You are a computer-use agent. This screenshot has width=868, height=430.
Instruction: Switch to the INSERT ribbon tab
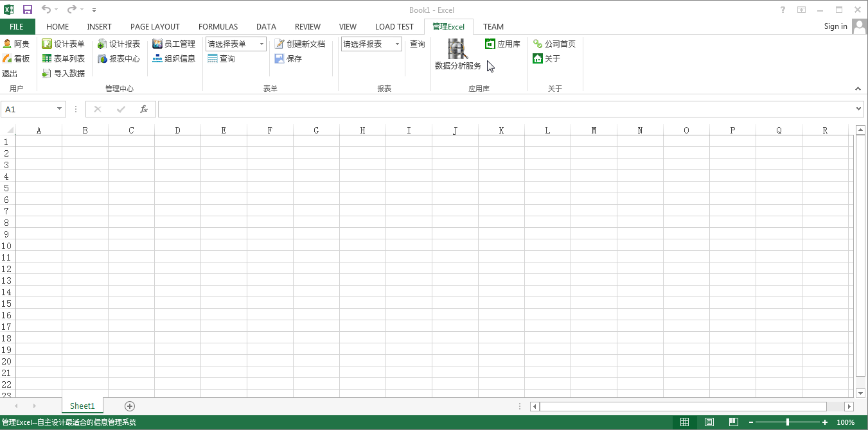100,27
